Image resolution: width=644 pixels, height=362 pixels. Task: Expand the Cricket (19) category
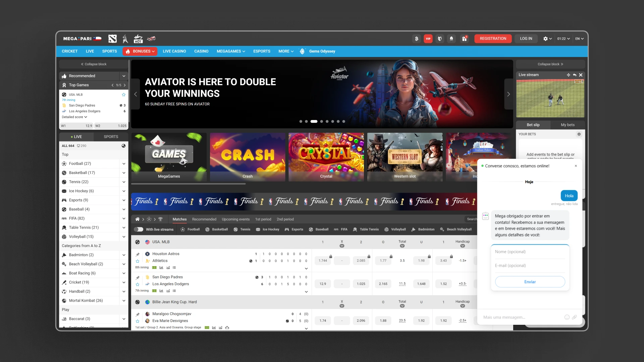click(x=124, y=283)
